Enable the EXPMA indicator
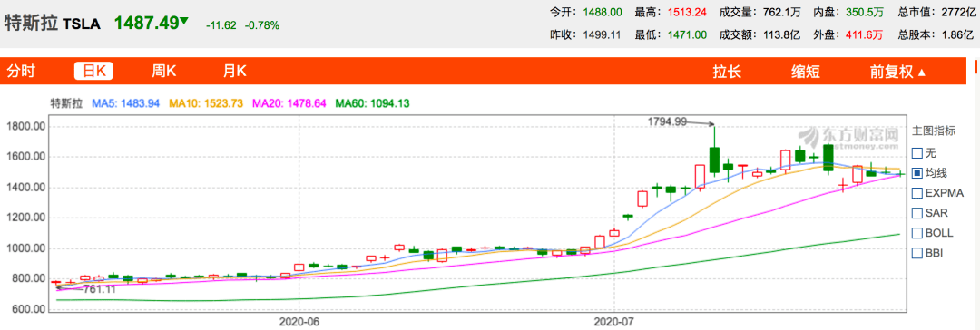Viewport: 980px width, 330px height. tap(917, 192)
